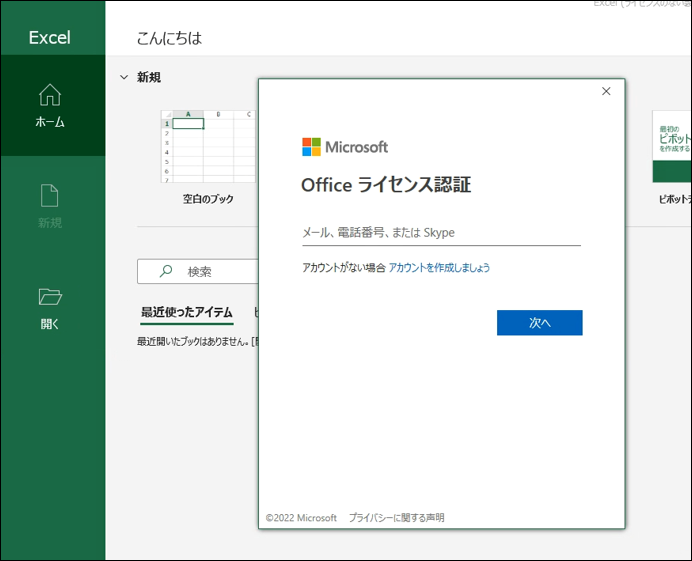Image resolution: width=692 pixels, height=561 pixels.
Task: Click the Office ライセンス認証 dialog heading
Action: point(386,185)
